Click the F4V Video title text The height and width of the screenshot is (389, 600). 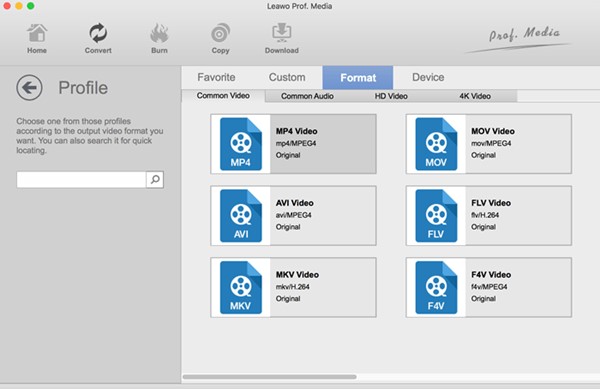coord(491,275)
